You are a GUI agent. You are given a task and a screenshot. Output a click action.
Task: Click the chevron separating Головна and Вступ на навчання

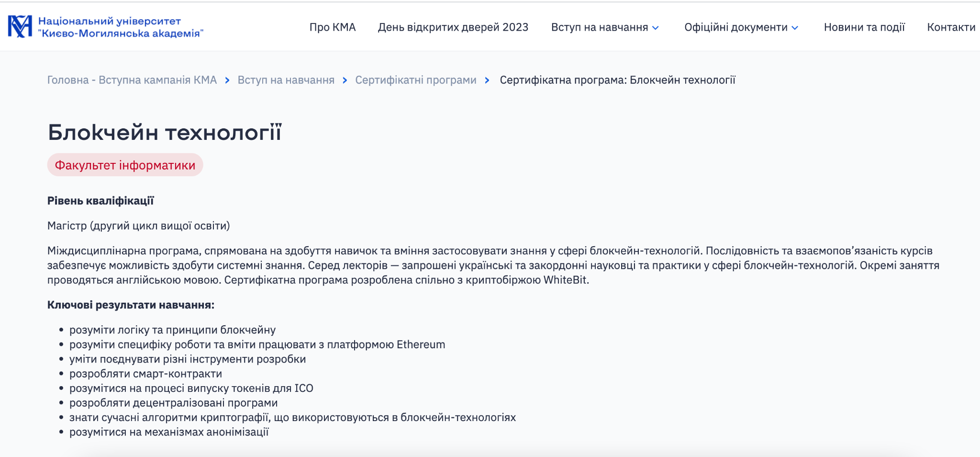(x=227, y=80)
